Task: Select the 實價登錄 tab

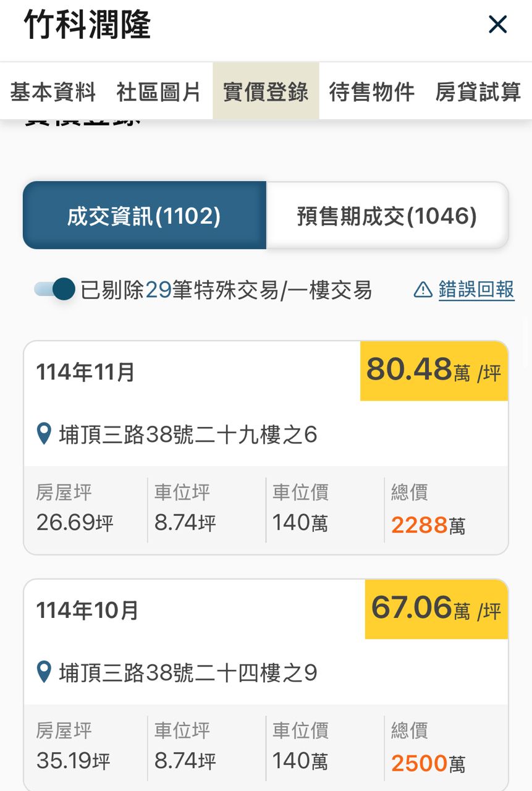Action: (x=266, y=92)
